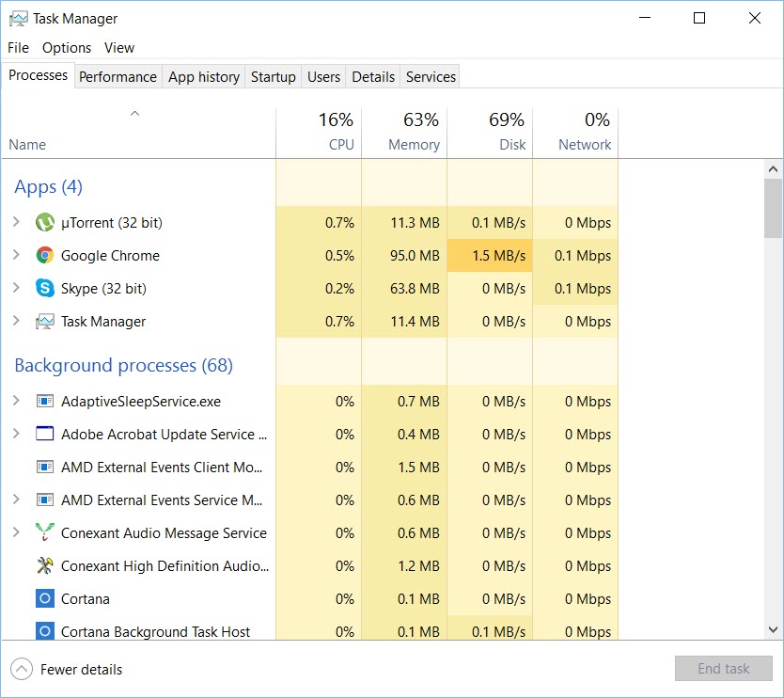
Task: Click the µTorrent app icon
Action: (44, 222)
